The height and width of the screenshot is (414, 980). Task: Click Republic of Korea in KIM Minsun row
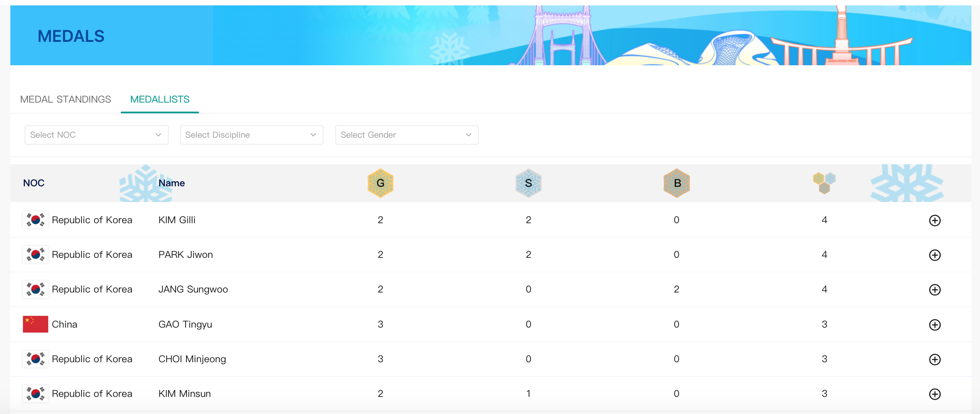tap(92, 394)
